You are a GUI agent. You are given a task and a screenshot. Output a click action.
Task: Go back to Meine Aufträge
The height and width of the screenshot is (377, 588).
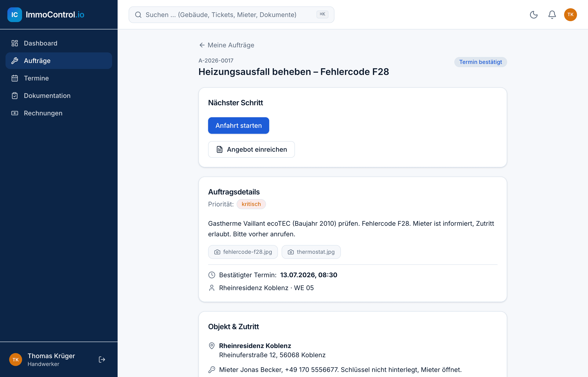click(x=226, y=45)
